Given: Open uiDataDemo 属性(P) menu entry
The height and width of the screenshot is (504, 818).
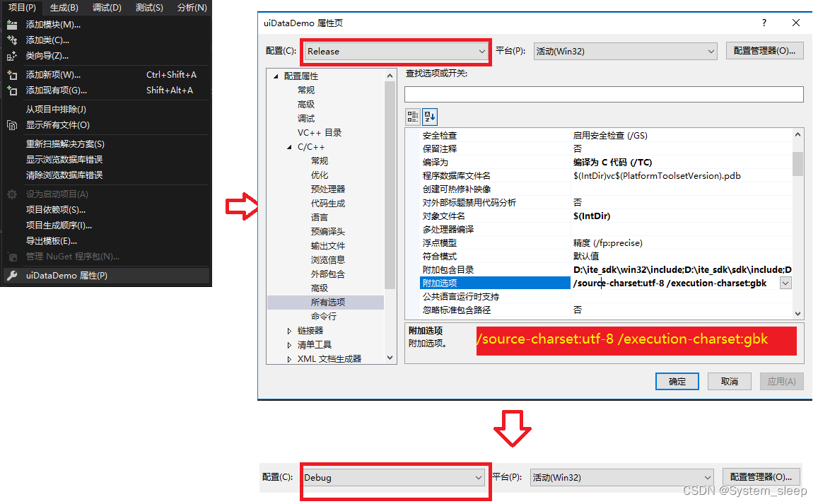Looking at the screenshot, I should click(106, 276).
